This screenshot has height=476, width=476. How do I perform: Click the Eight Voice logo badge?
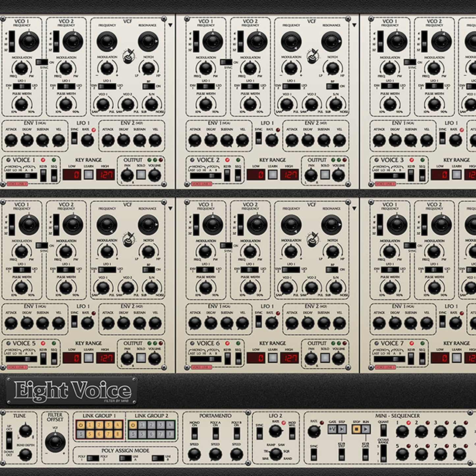point(71,391)
